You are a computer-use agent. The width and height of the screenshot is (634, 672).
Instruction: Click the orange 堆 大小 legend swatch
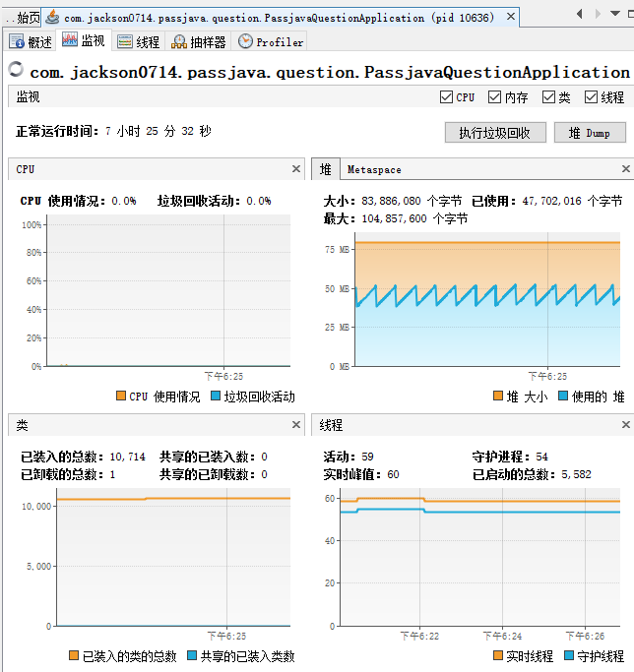[x=497, y=397]
